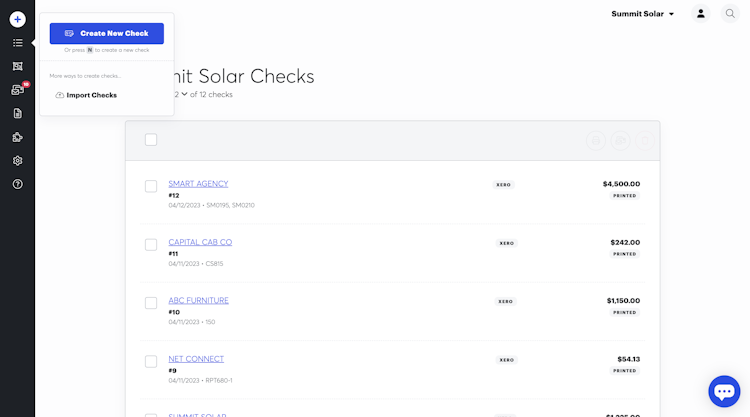Tick the ABC FURNITURE row checkbox
The height and width of the screenshot is (417, 750).
pyautogui.click(x=151, y=303)
